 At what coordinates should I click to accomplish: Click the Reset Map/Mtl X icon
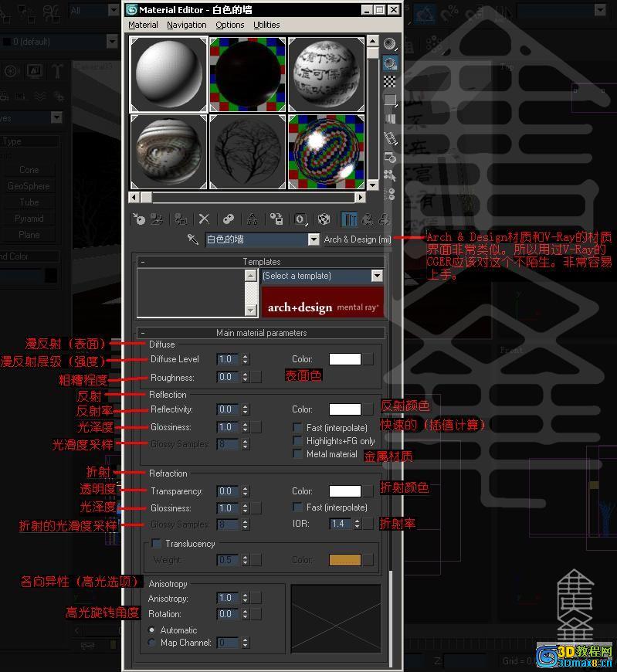[204, 219]
